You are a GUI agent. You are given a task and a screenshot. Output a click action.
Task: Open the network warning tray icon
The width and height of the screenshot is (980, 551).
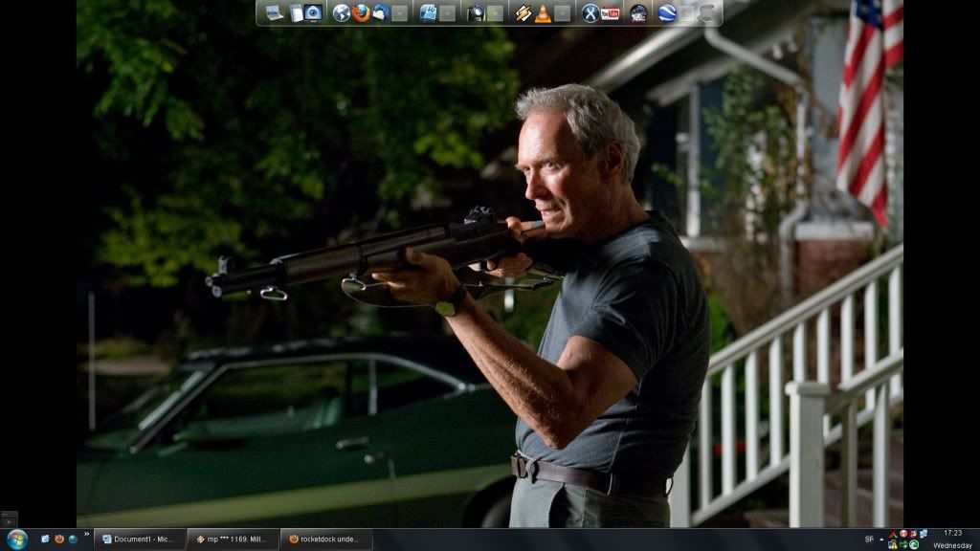click(x=893, y=544)
